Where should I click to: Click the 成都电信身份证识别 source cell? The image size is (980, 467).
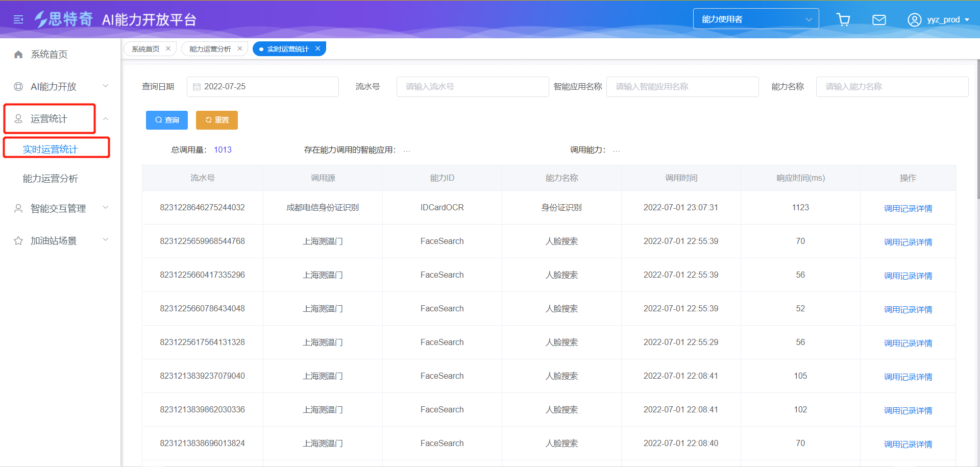click(x=323, y=207)
